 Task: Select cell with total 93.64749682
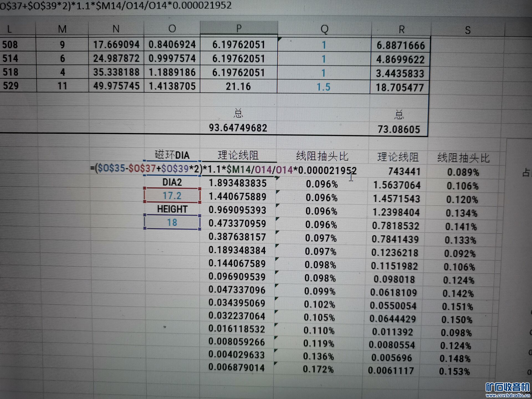point(238,128)
